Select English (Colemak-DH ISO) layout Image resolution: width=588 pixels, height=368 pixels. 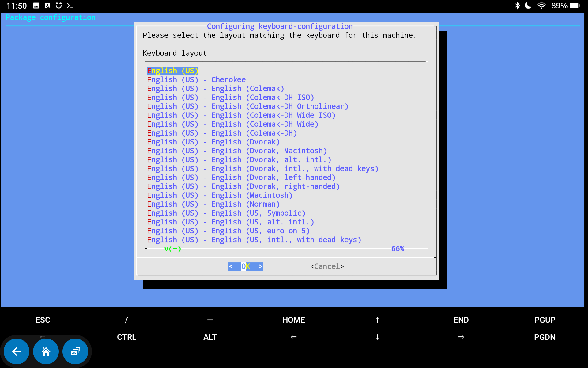coord(231,98)
